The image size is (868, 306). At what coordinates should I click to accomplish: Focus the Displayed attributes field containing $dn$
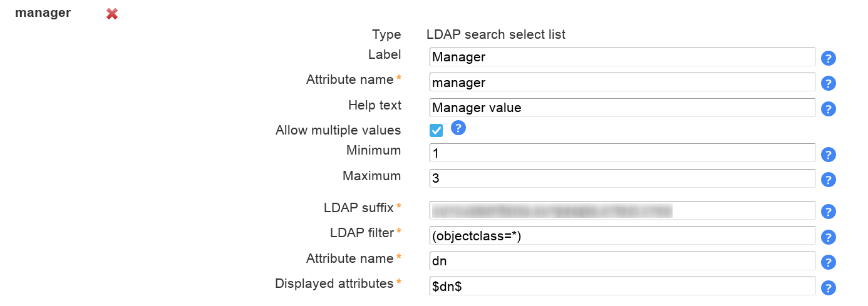(622, 286)
